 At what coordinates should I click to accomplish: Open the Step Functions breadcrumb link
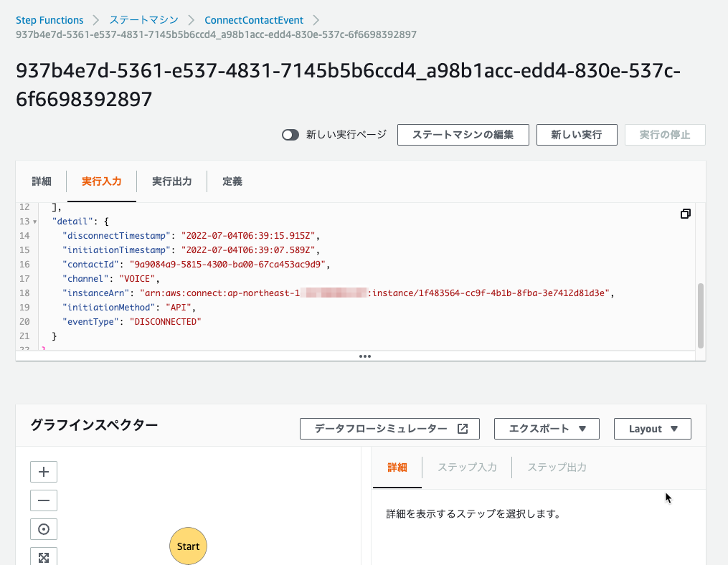pyautogui.click(x=49, y=20)
